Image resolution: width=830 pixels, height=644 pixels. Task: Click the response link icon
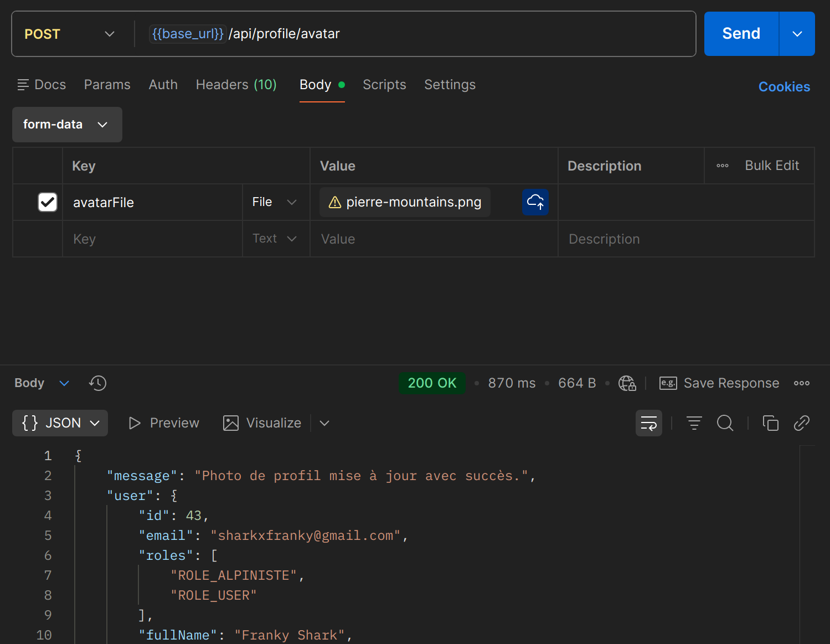[x=801, y=423]
